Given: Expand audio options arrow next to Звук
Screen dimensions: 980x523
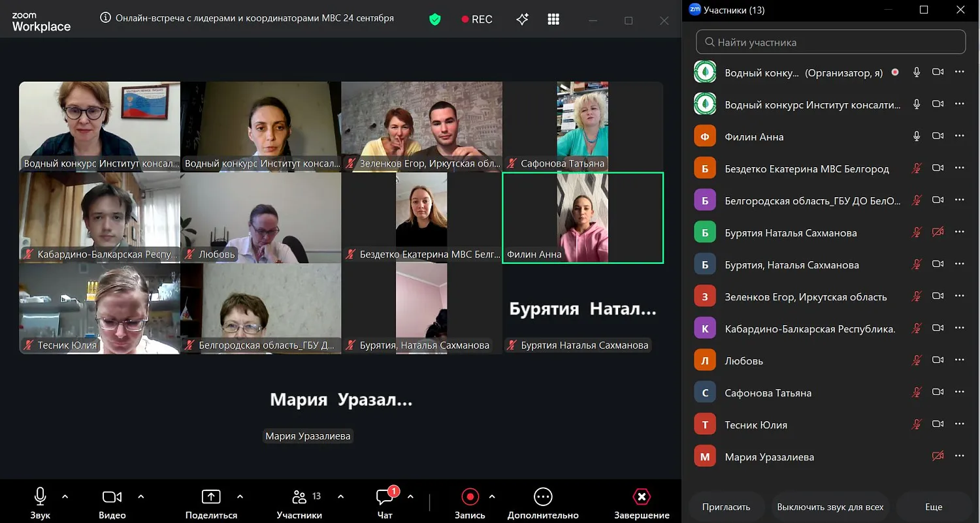Looking at the screenshot, I should (x=65, y=497).
